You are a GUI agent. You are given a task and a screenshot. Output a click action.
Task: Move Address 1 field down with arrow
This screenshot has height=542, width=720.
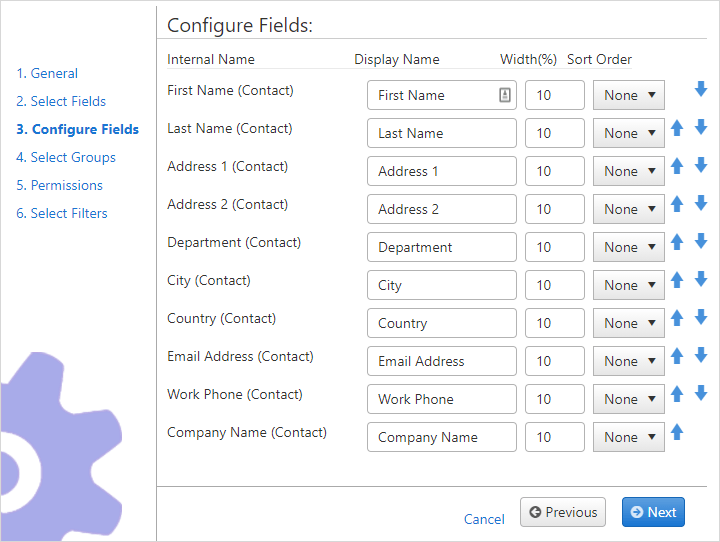click(x=701, y=165)
